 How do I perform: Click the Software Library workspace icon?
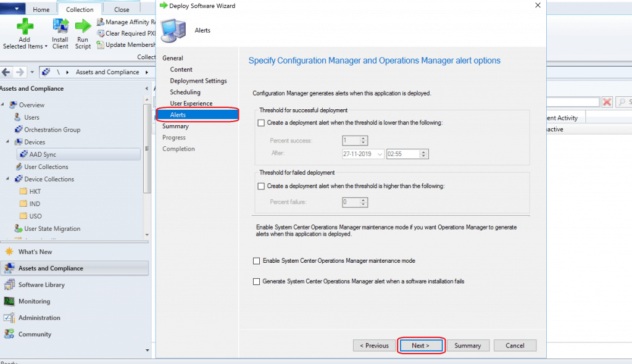coord(9,284)
